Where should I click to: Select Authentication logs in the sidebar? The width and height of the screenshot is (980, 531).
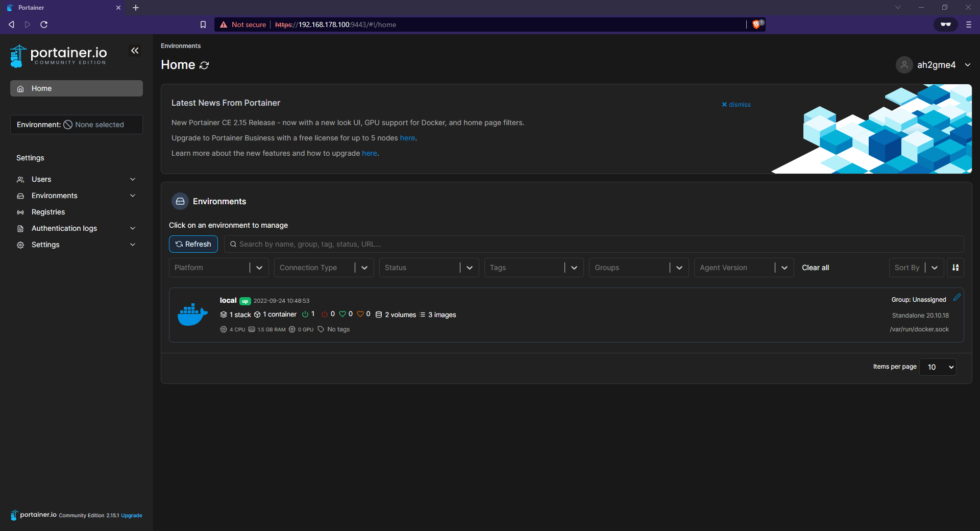[64, 228]
